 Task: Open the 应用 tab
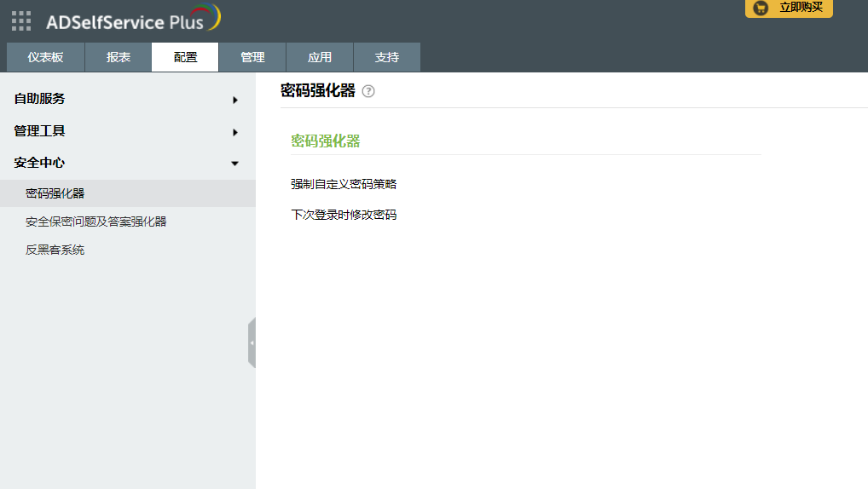(320, 57)
